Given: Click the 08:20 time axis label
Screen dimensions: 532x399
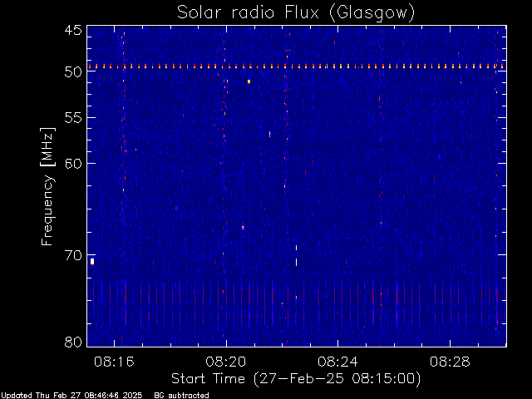Looking at the screenshot, I should (x=226, y=362).
